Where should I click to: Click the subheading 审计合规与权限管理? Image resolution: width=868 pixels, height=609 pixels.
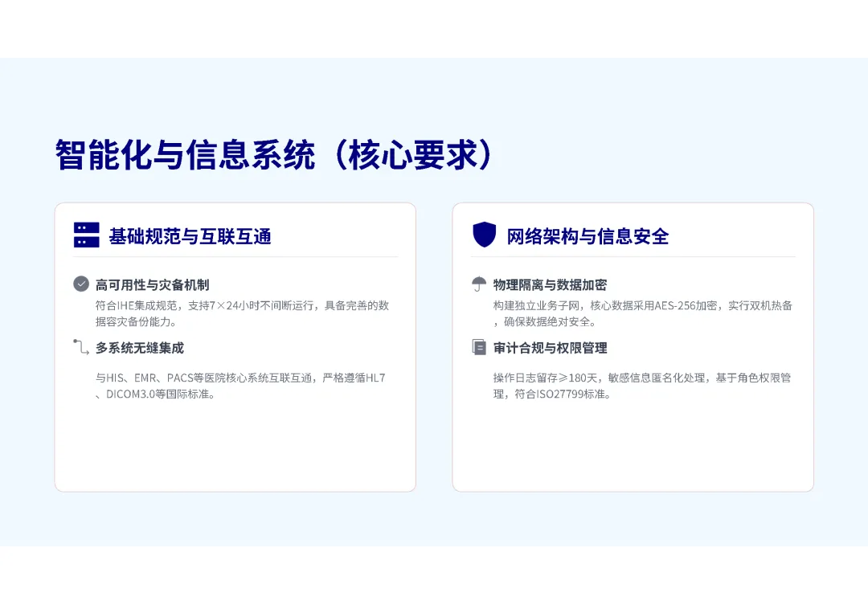(551, 348)
